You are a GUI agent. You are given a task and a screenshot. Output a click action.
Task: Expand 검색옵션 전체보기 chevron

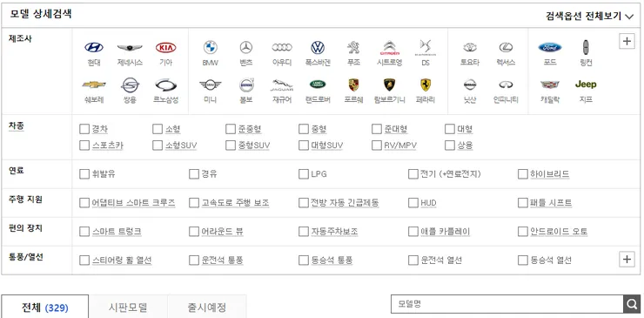pos(629,17)
